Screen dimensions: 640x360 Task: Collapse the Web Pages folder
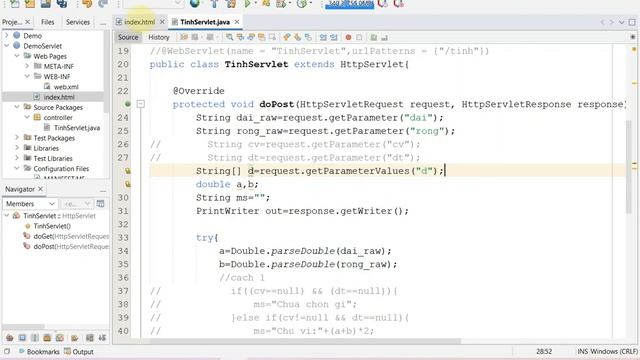coord(17,56)
